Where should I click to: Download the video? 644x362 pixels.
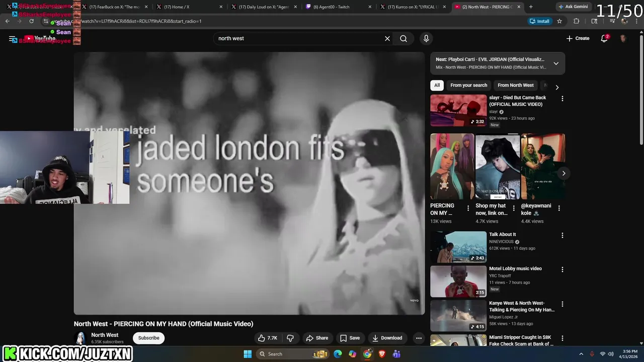[387, 338]
